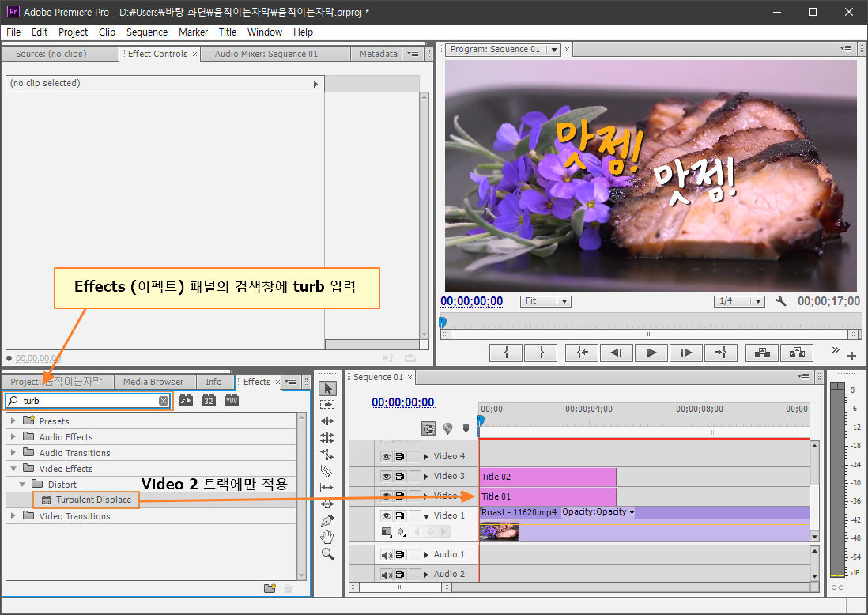
Task: Hide the Video 4 track output
Action: click(x=387, y=457)
